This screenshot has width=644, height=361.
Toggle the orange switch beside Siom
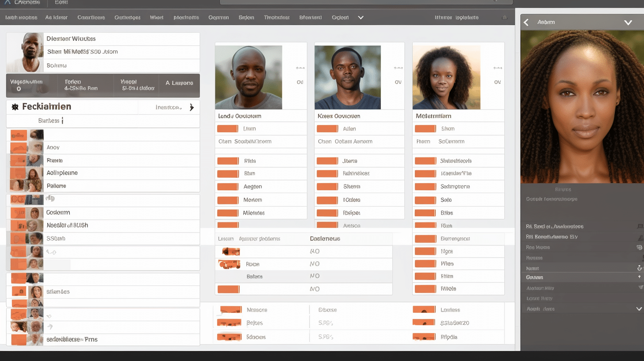[x=425, y=129]
